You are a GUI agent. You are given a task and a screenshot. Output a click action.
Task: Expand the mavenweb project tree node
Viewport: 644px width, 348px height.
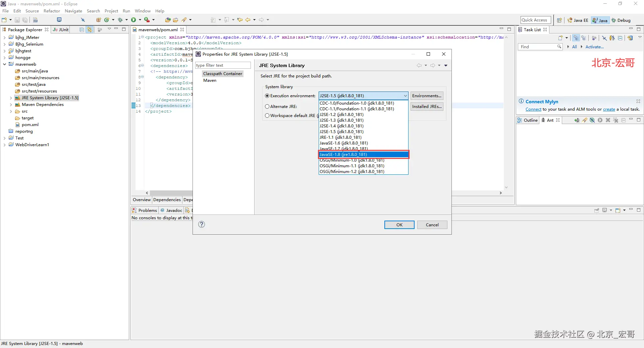5,64
